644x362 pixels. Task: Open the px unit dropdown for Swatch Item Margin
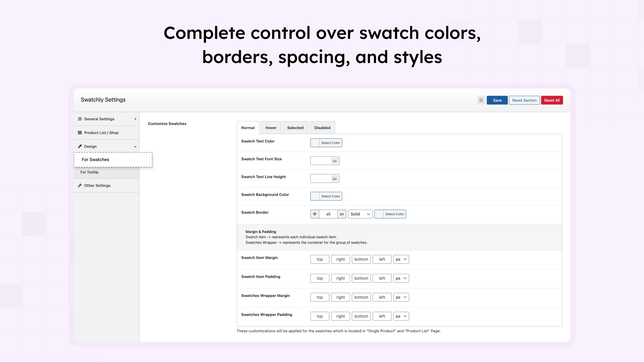[x=401, y=259]
